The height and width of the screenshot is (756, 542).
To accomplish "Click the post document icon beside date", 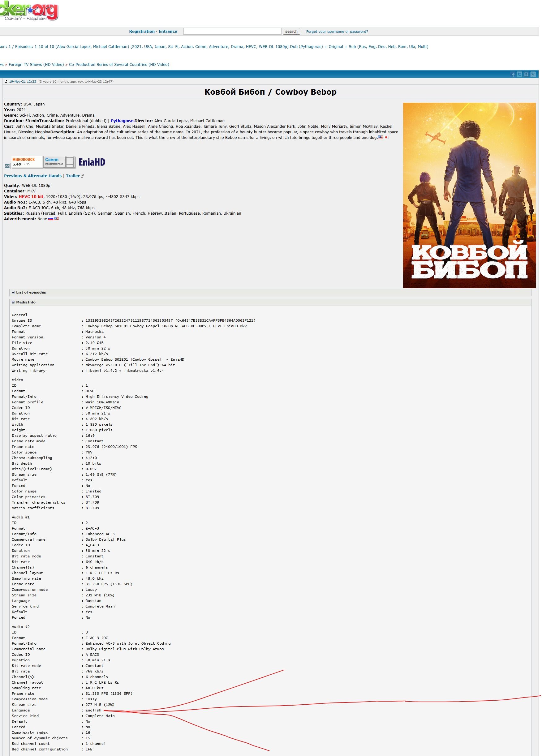I will (6, 81).
